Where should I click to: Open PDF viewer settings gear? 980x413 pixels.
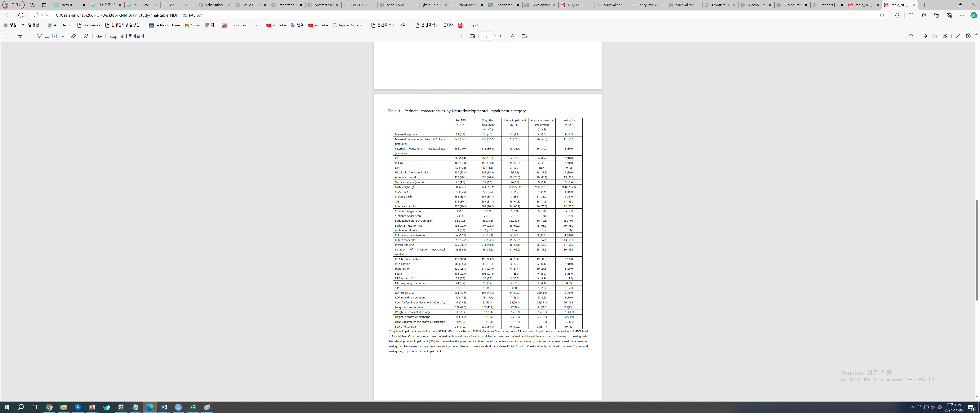click(968, 36)
